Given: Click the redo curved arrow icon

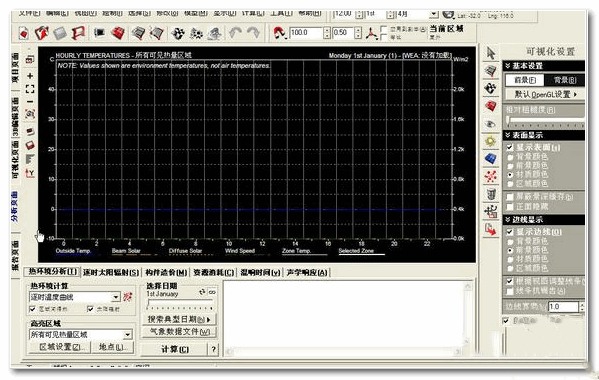Looking at the screenshot, I should tap(253, 33).
